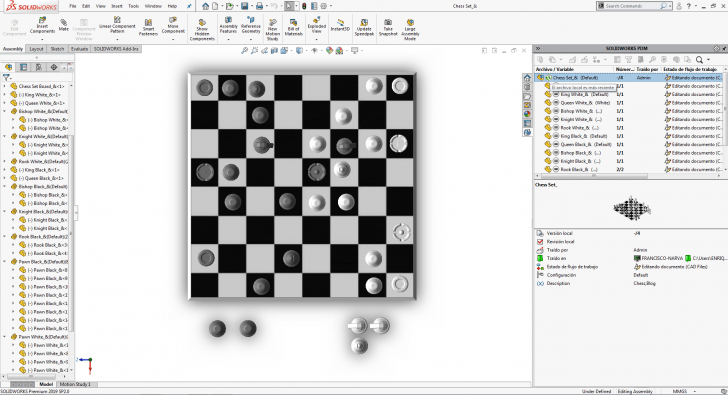The width and height of the screenshot is (728, 395).
Task: Click the Smart Fasteners tool
Action: (148, 27)
